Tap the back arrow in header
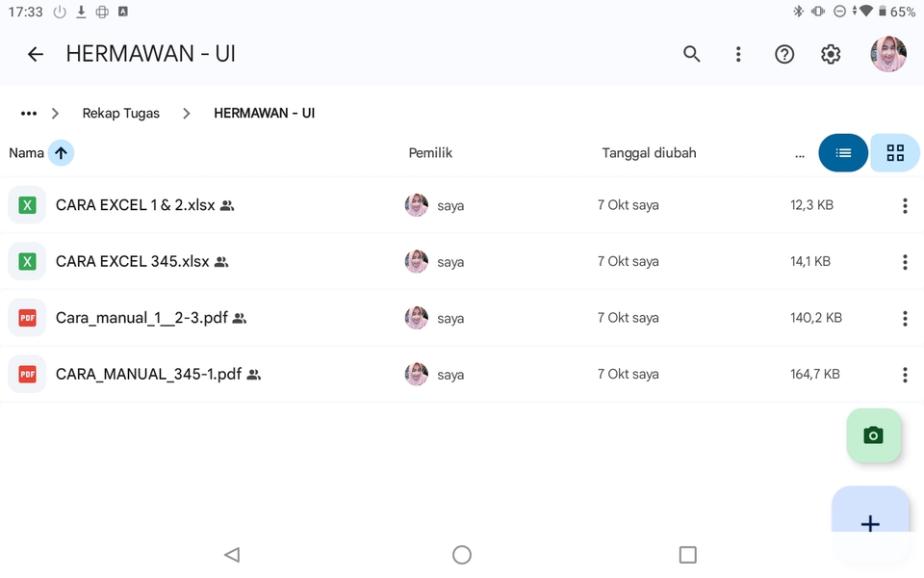Image resolution: width=924 pixels, height=578 pixels. point(36,55)
